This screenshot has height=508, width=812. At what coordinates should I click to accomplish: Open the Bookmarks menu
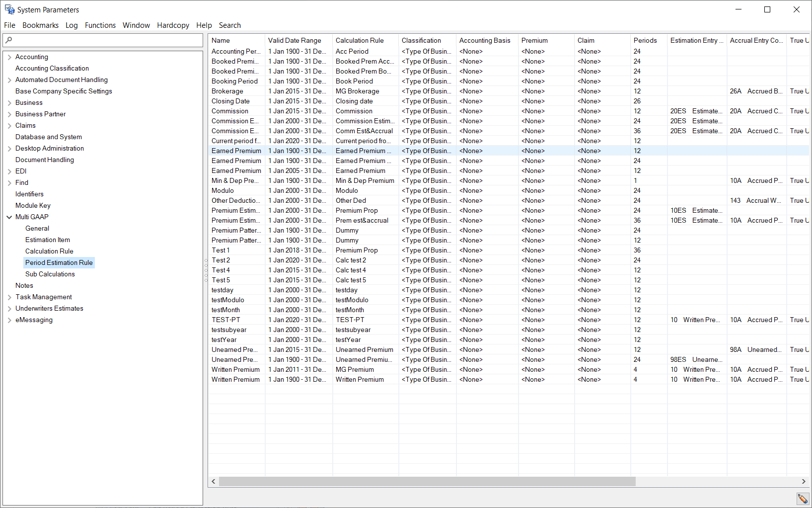click(x=40, y=25)
